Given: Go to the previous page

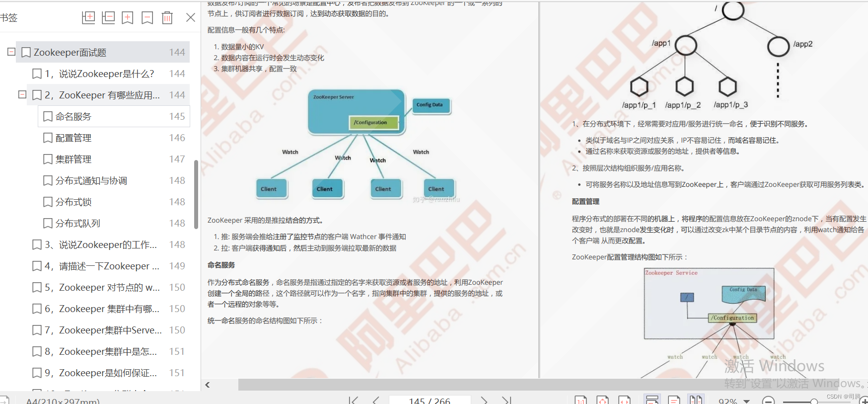Looking at the screenshot, I should point(375,400).
